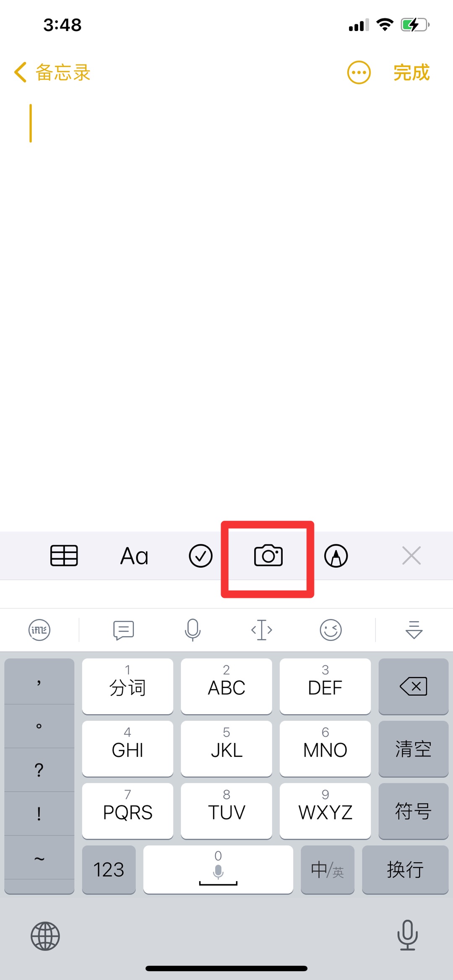
Task: Toggle Chinese/English input with 中/英 key
Action: 328,869
